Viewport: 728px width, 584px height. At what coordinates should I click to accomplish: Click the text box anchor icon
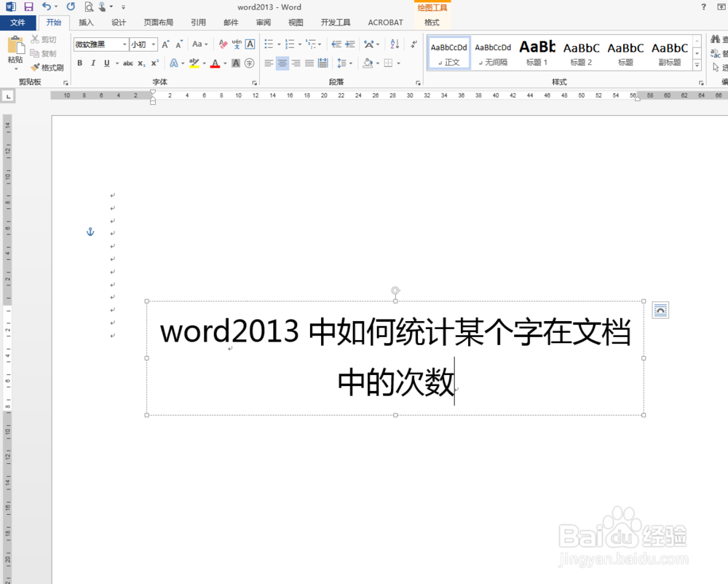[x=90, y=231]
